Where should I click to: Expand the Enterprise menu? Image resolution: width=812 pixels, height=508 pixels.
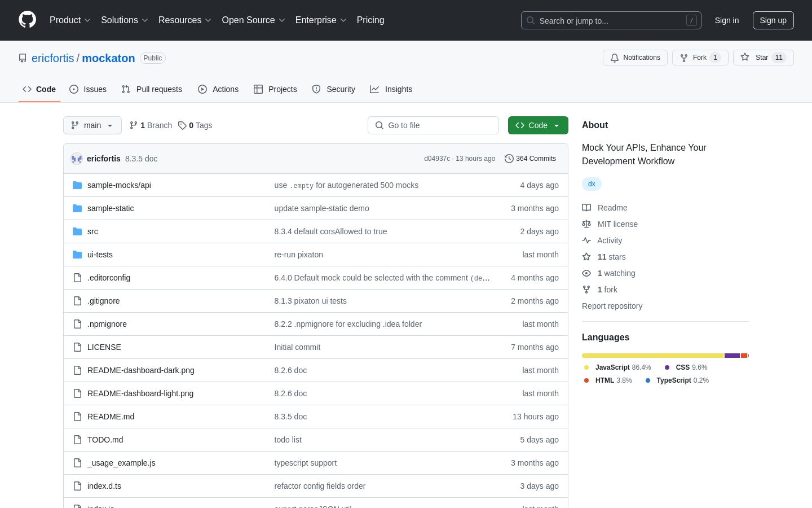[321, 20]
